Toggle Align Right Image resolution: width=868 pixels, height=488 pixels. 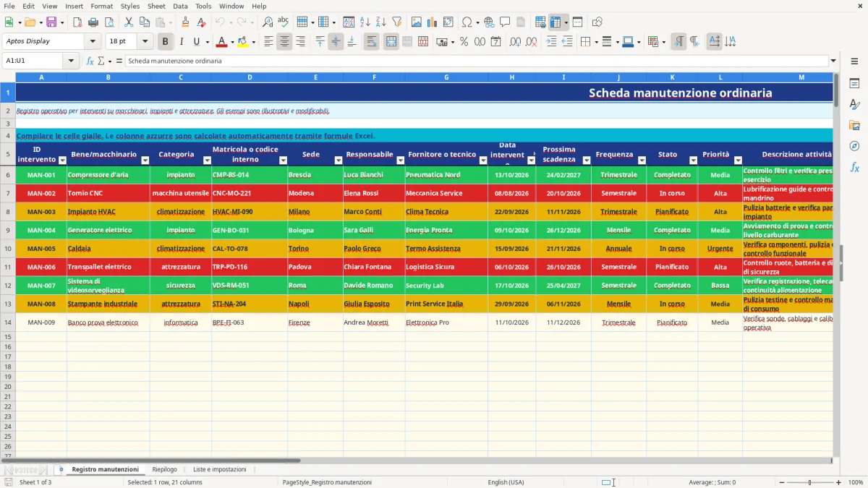(x=300, y=42)
